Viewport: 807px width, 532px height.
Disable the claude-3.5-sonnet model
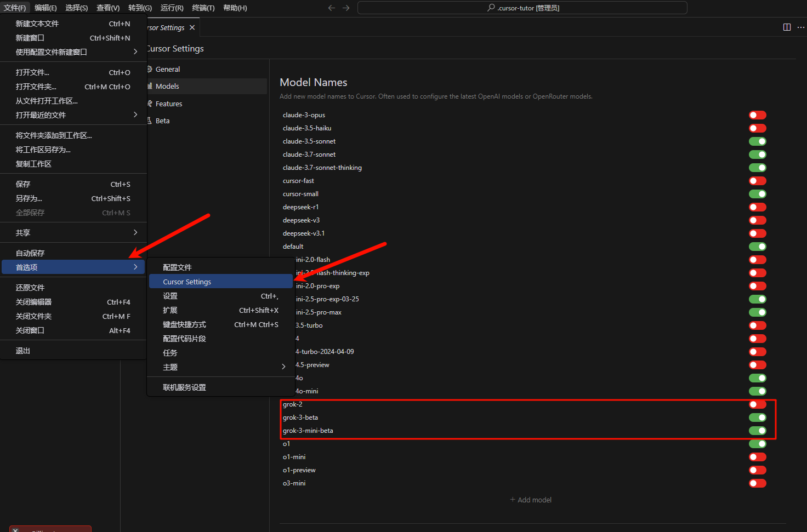tap(758, 141)
